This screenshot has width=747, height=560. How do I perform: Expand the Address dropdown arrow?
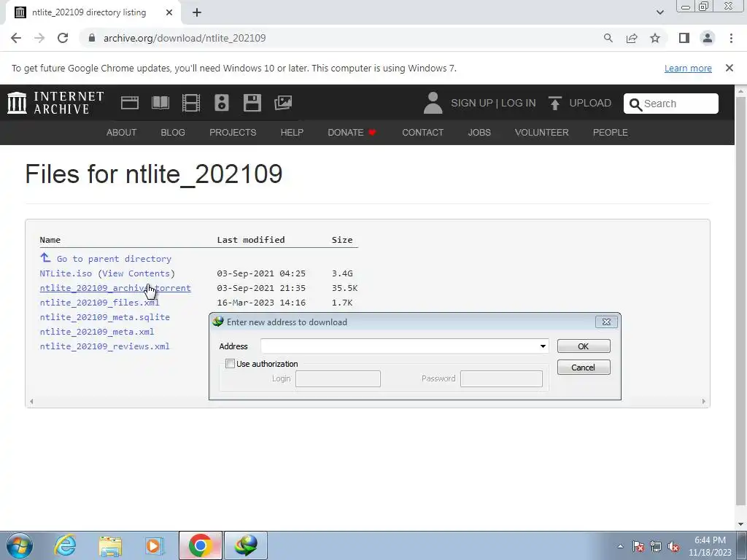[x=543, y=346]
